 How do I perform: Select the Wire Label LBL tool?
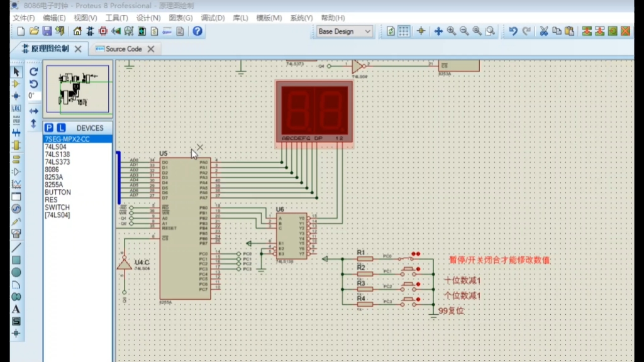click(16, 108)
